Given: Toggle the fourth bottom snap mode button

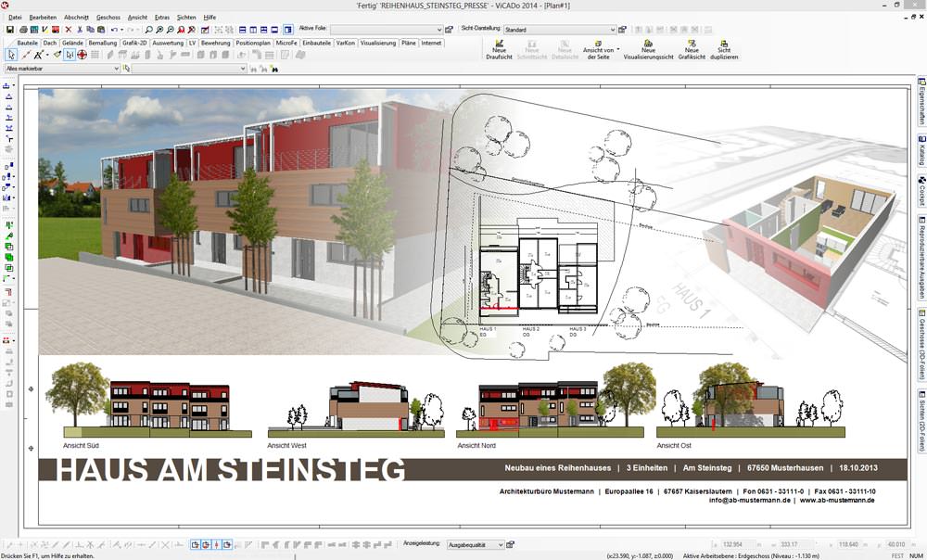Looking at the screenshot, I should point(227,544).
